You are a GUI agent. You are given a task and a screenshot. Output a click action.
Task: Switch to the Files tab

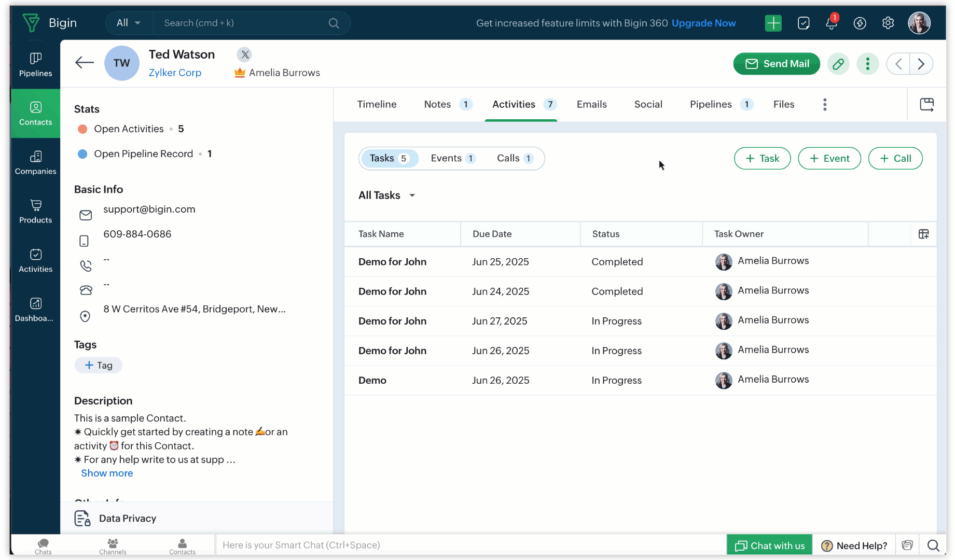[783, 104]
